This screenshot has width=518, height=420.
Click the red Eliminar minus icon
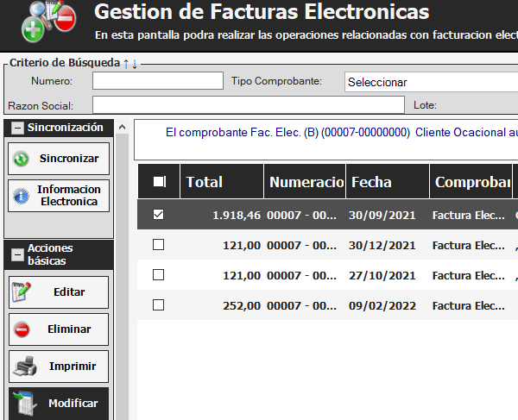22,329
